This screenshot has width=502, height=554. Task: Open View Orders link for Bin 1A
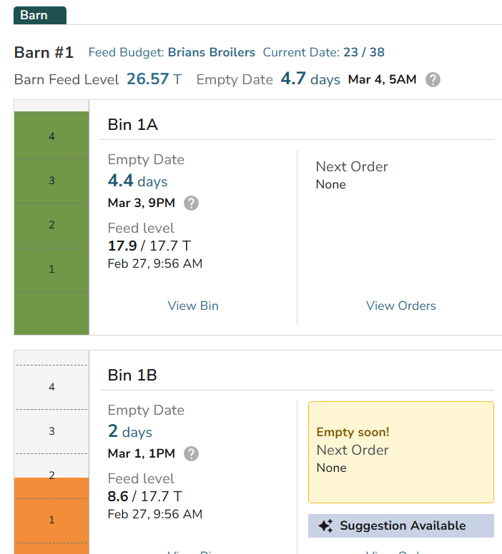click(x=401, y=306)
